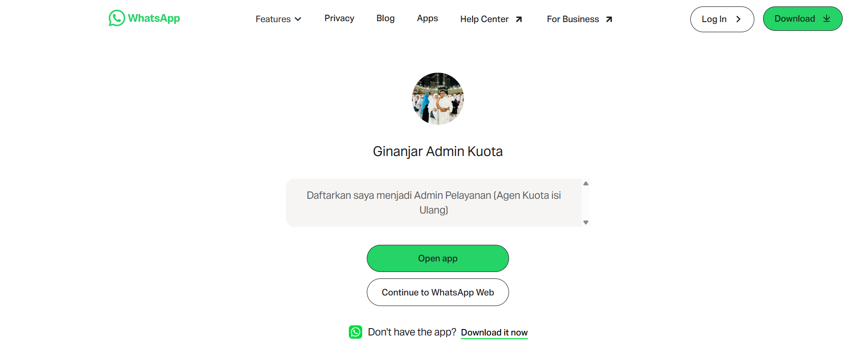Choose Continue to WhatsApp Web
Screen dimensions: 868x364
click(x=438, y=292)
